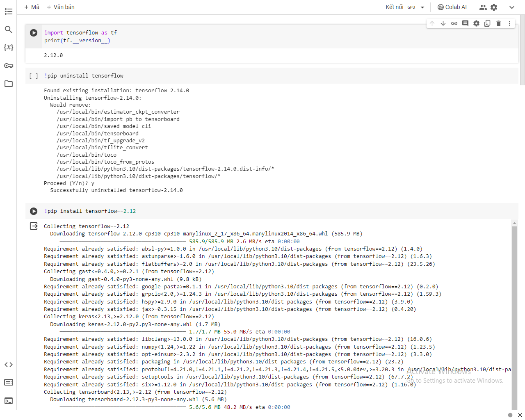Image resolution: width=525 pixels, height=420 pixels.
Task: Add a code cell with + Mã
Action: 32,7
